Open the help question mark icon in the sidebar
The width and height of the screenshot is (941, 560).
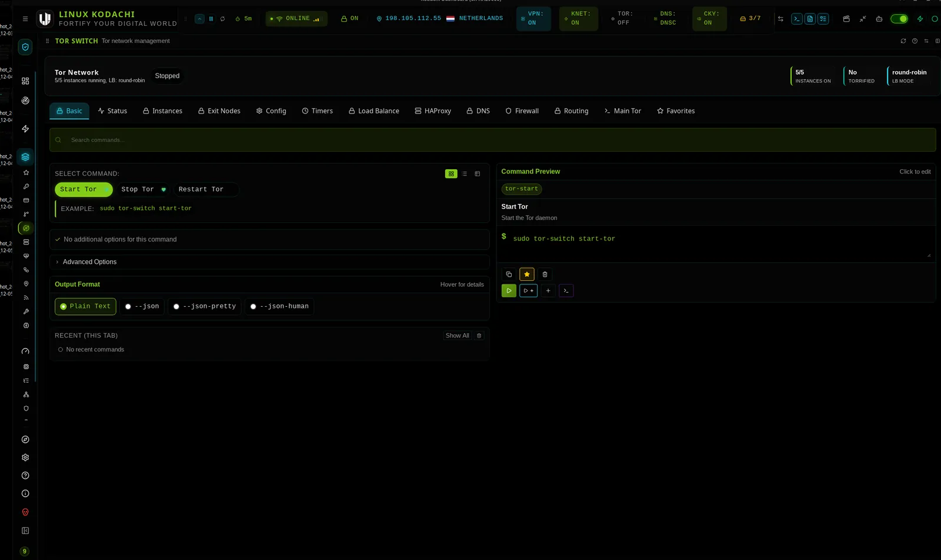[x=25, y=476]
